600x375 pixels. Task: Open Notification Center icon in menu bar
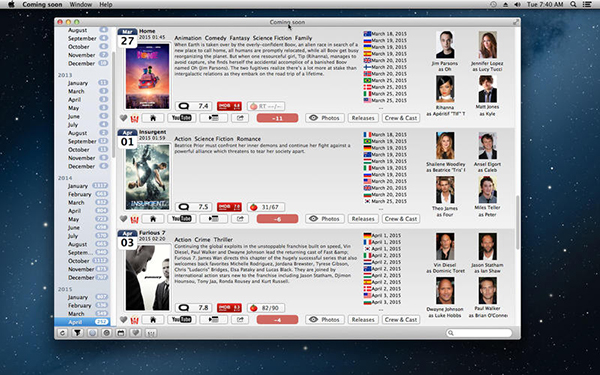(x=587, y=5)
